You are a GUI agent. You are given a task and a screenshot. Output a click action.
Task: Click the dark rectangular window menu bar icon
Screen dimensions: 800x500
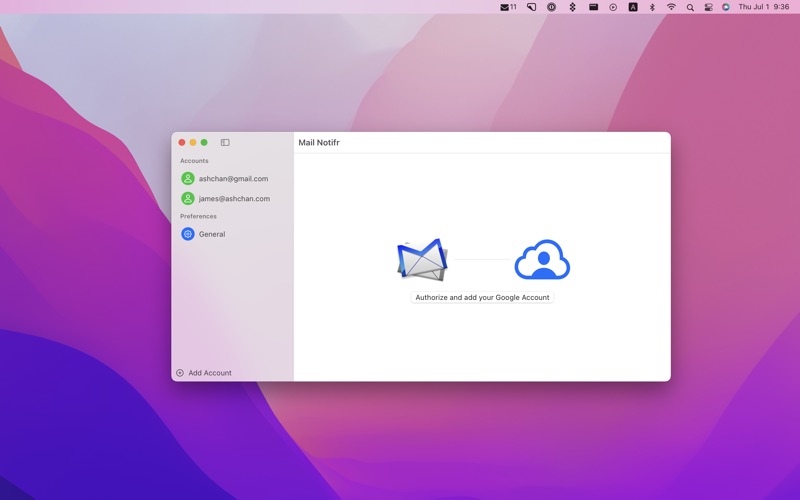(x=593, y=7)
